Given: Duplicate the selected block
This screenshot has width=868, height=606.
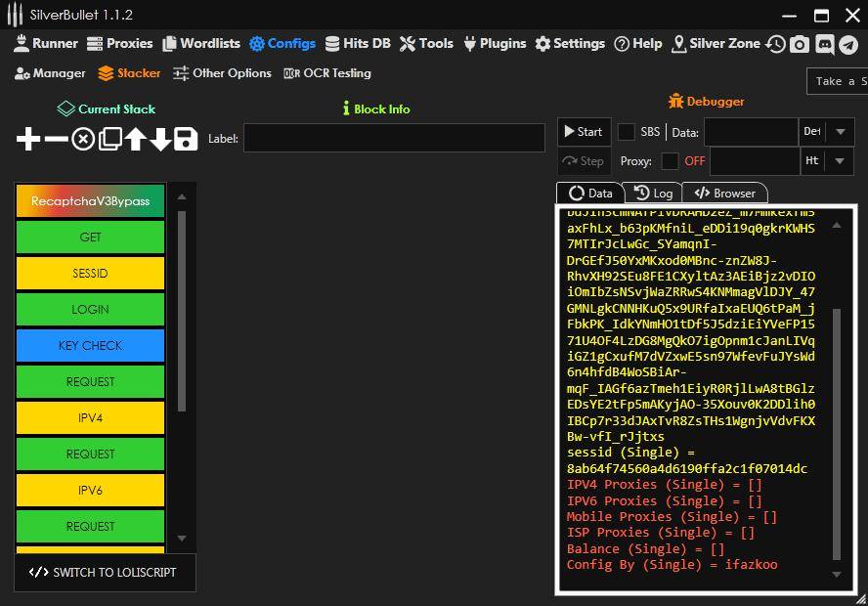Looking at the screenshot, I should (x=109, y=139).
